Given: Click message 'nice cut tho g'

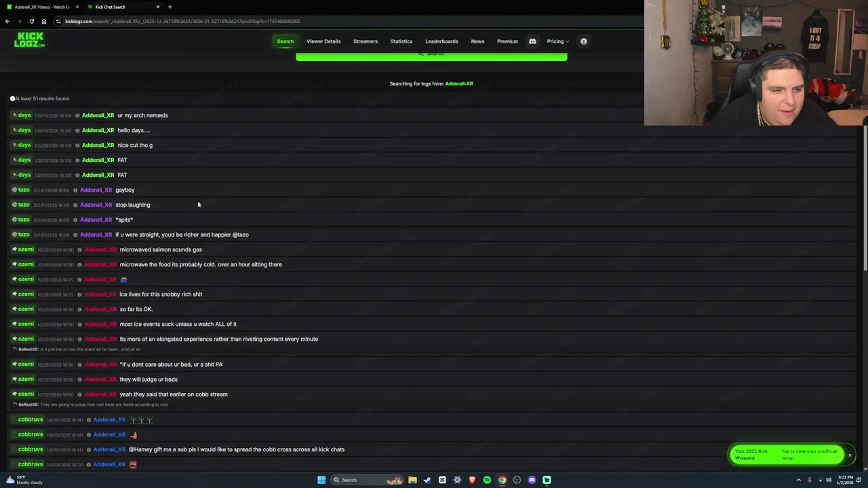Looking at the screenshot, I should point(135,145).
